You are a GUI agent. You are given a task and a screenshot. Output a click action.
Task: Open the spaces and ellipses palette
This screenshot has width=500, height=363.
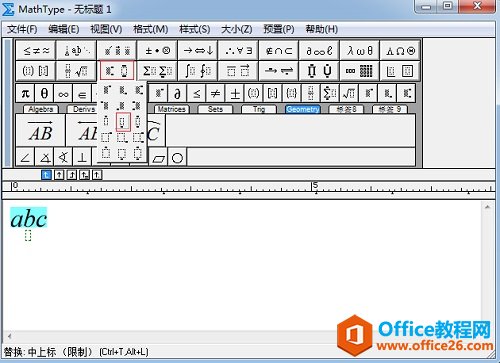click(x=76, y=51)
